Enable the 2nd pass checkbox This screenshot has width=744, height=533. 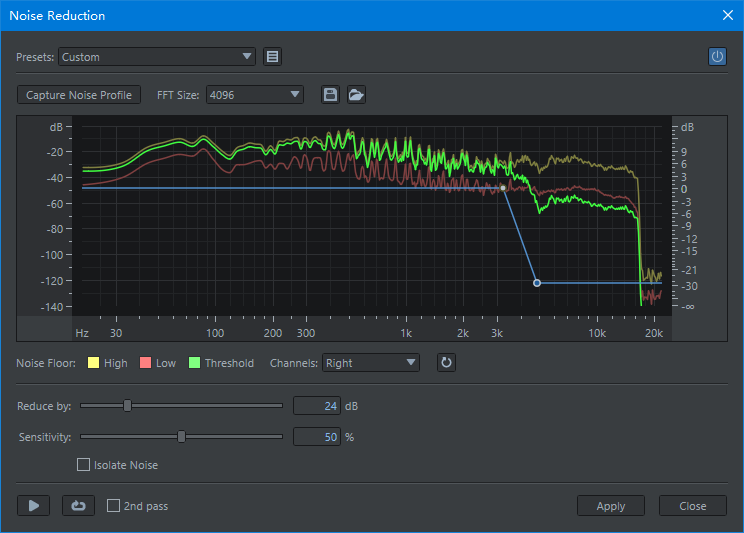(x=114, y=506)
